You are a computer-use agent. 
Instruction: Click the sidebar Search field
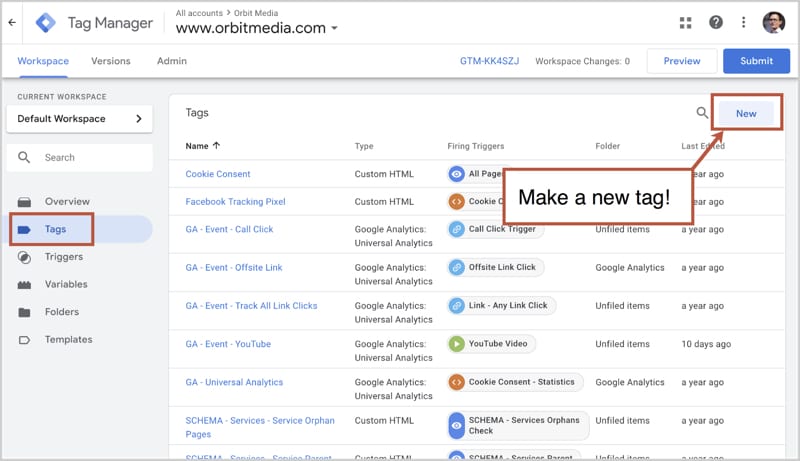[x=80, y=158]
